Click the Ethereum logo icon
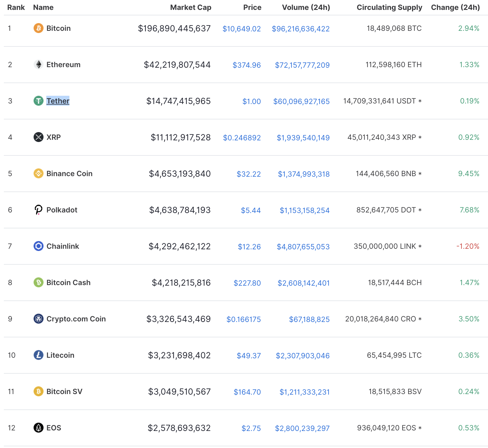Screen dimensions: 488x448 coord(39,64)
